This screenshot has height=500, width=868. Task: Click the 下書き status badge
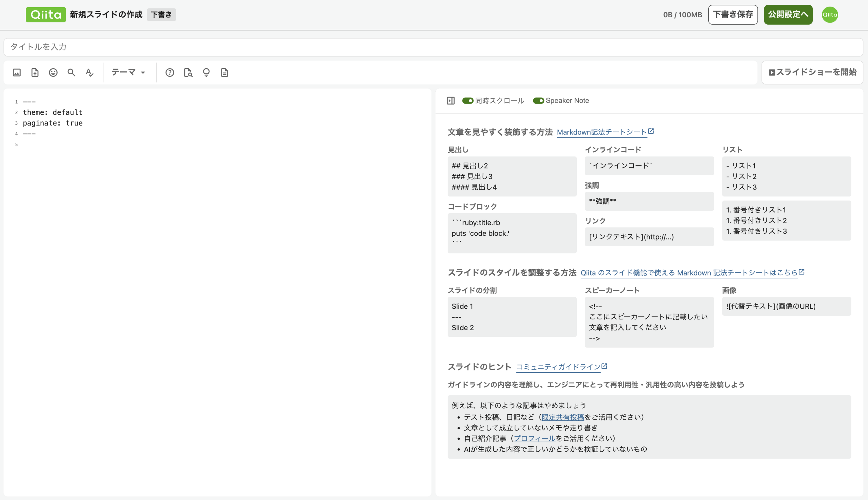click(161, 15)
